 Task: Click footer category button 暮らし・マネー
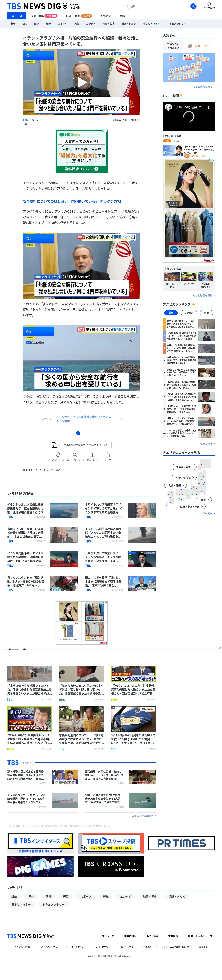[x=21, y=905]
